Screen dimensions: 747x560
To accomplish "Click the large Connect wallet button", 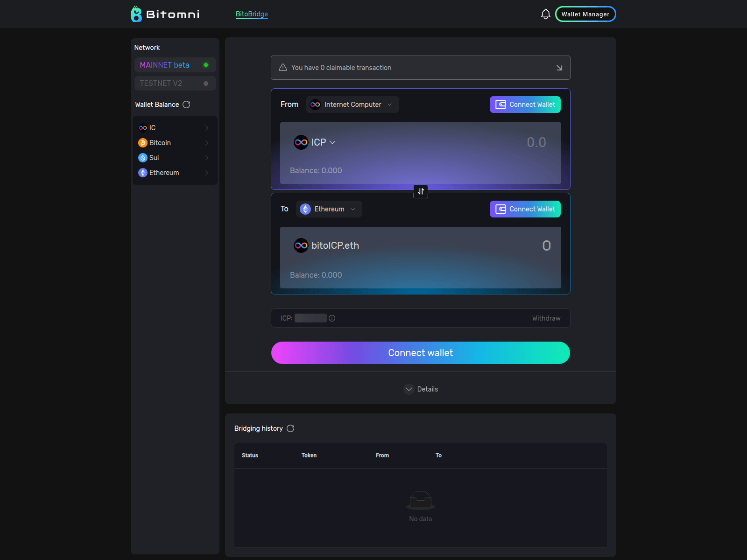I will pyautogui.click(x=421, y=353).
